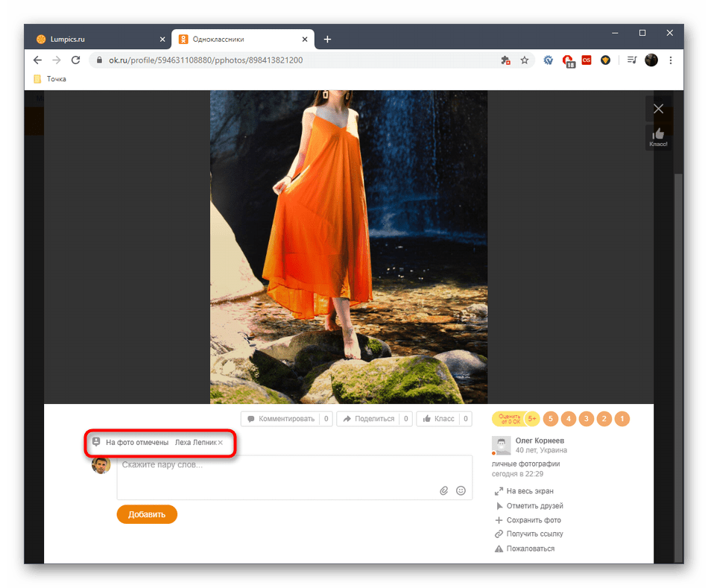The height and width of the screenshot is (588, 708).
Task: Open the extensions puzzle icon in the address bar
Action: pos(506,60)
